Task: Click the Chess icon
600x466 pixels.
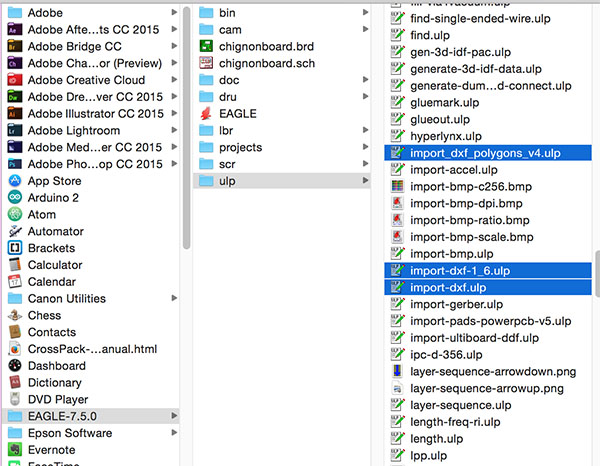Action: pyautogui.click(x=15, y=315)
